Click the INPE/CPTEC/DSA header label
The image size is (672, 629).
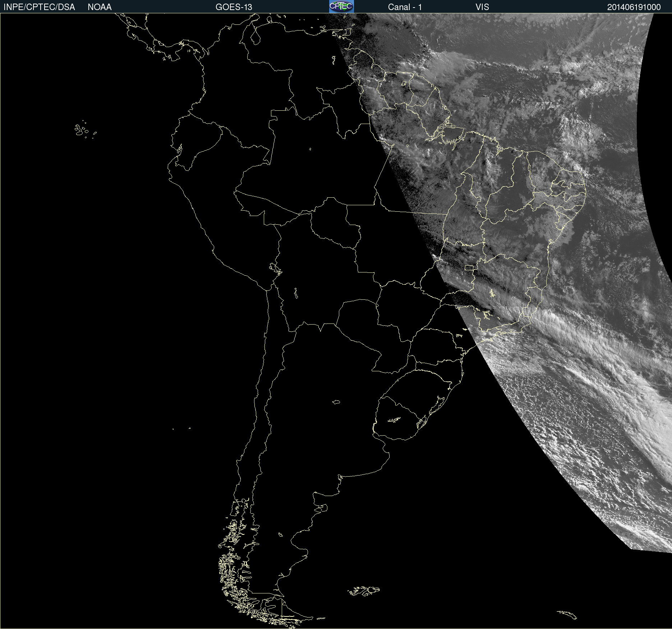(x=39, y=7)
